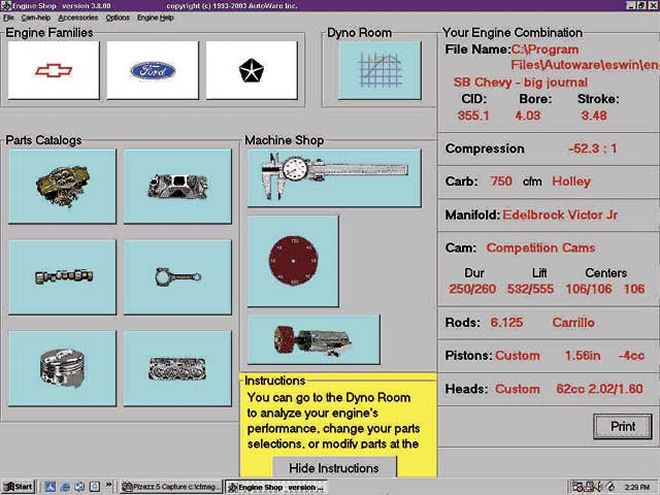
Task: Click the Holley carb brand text
Action: 571,181
